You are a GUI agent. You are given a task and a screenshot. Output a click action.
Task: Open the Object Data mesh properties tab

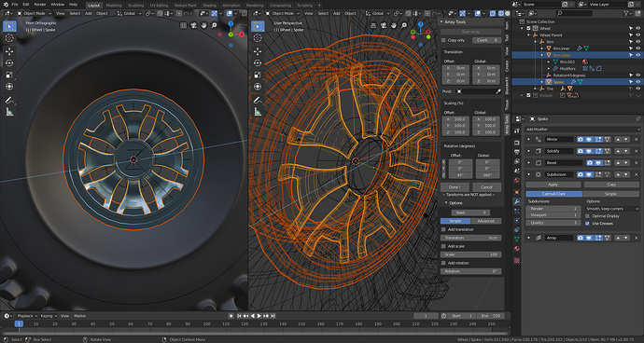[x=517, y=239]
